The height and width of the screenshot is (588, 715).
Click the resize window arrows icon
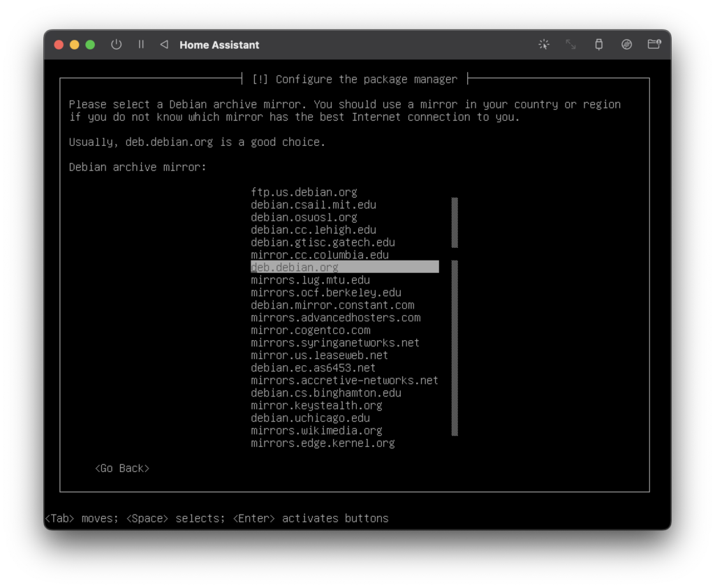571,44
